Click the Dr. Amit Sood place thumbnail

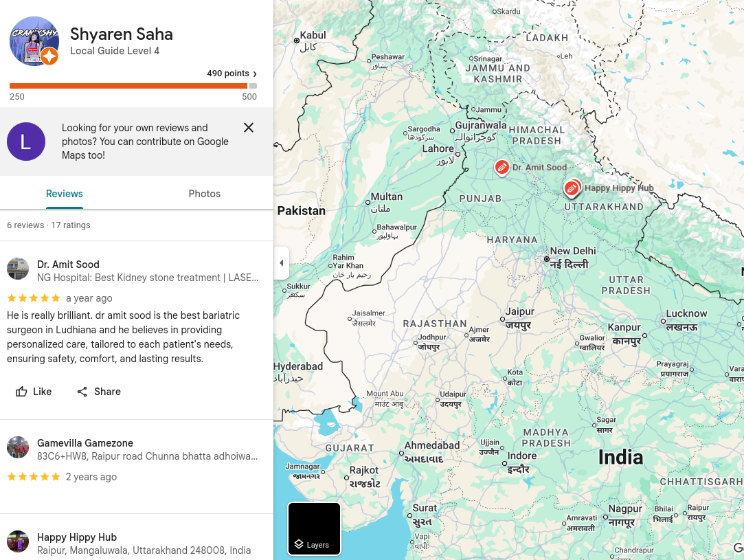point(18,269)
